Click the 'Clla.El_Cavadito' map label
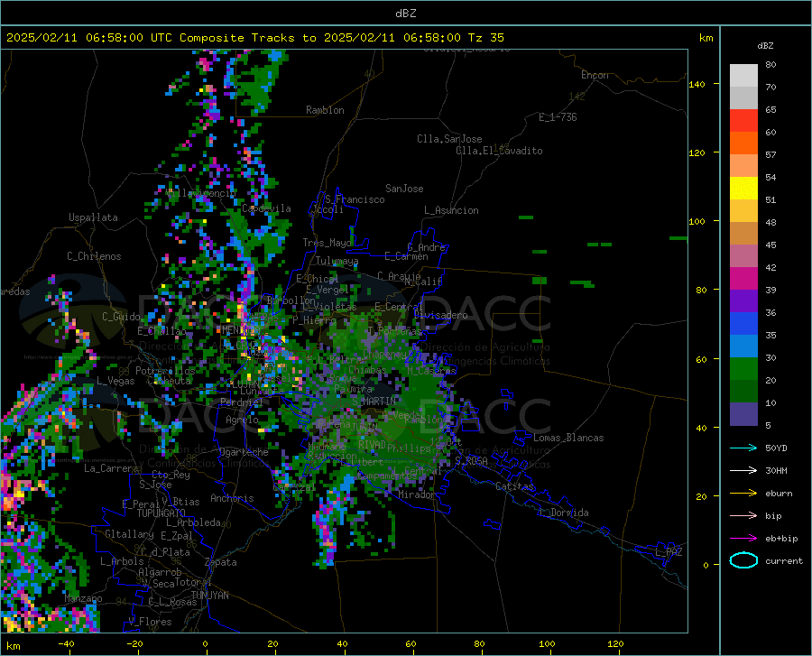This screenshot has height=656, width=812. pos(499,151)
